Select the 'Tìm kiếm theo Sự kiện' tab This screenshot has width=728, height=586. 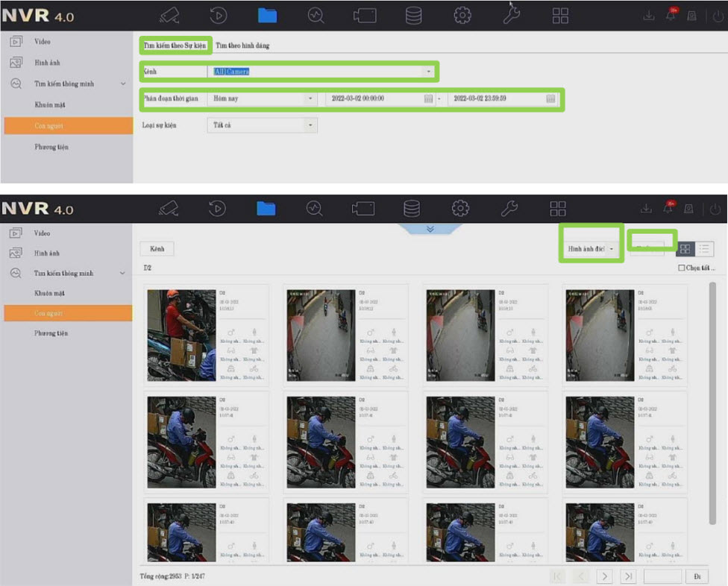pos(175,45)
